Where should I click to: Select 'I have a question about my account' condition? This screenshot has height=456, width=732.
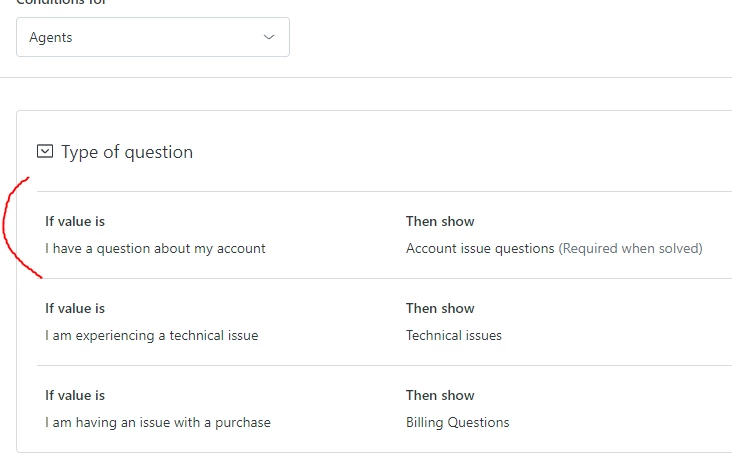pos(155,248)
